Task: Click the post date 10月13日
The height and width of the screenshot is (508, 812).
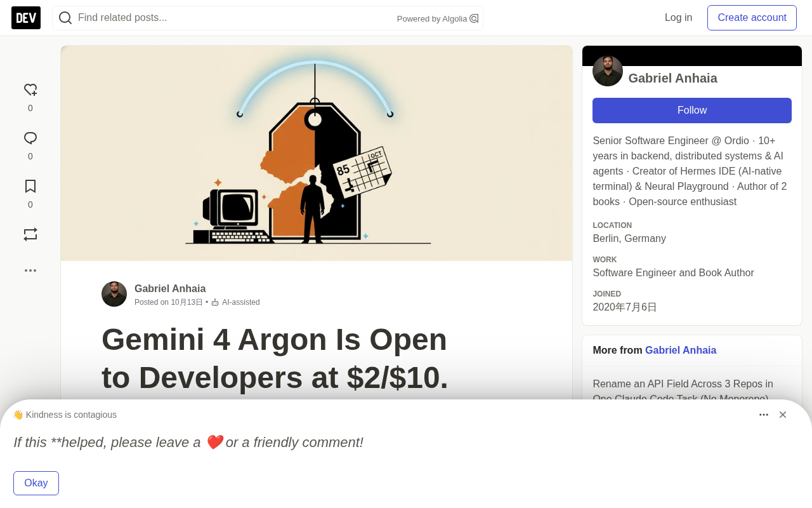Action: coord(187,302)
